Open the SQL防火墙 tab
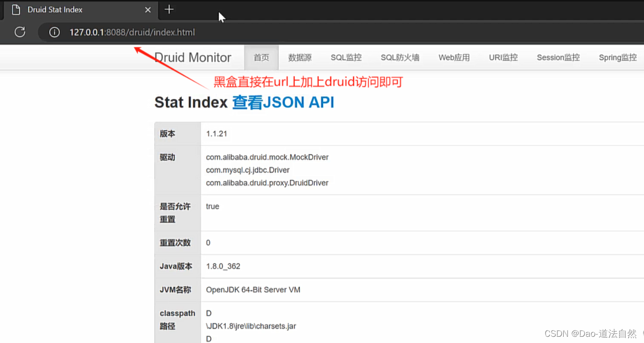This screenshot has height=343, width=644. click(x=400, y=57)
